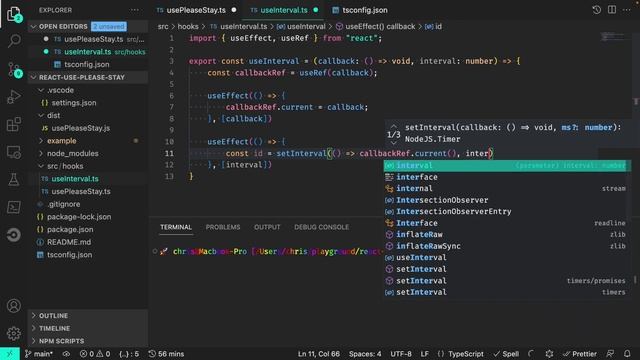Click the Explorer more actions ellipsis
The height and width of the screenshot is (360, 640).
[x=135, y=10]
